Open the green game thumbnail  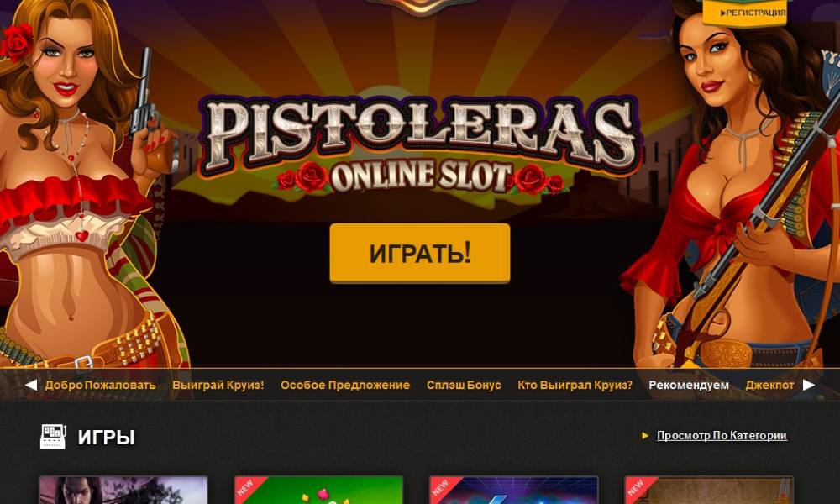318,490
